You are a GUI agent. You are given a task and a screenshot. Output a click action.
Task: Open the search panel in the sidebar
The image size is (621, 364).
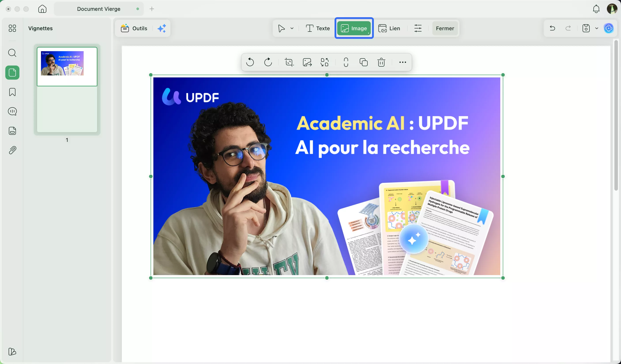(12, 53)
